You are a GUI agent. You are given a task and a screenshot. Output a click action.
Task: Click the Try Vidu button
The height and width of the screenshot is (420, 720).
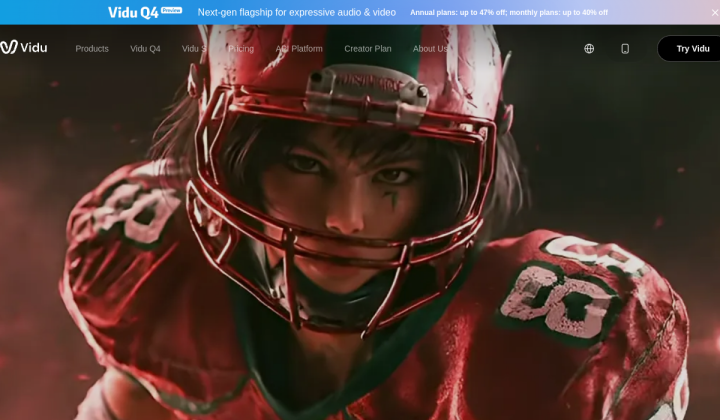pyautogui.click(x=691, y=49)
